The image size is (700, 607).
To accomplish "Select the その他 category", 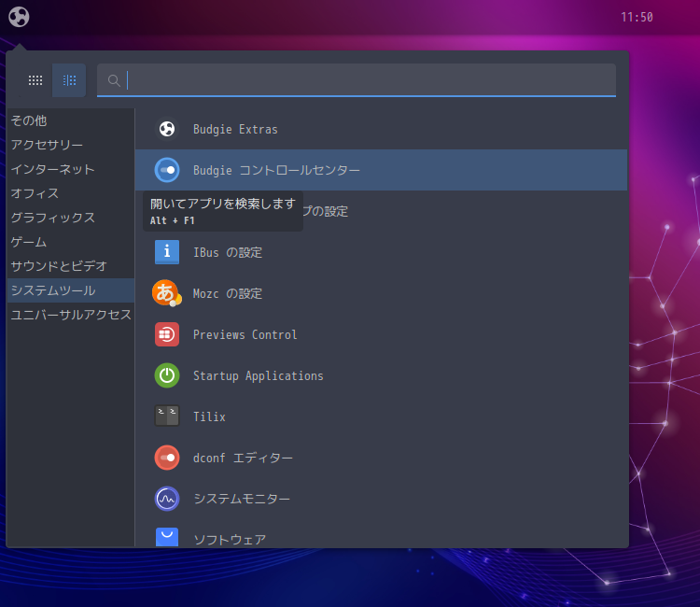I will pyautogui.click(x=71, y=120).
